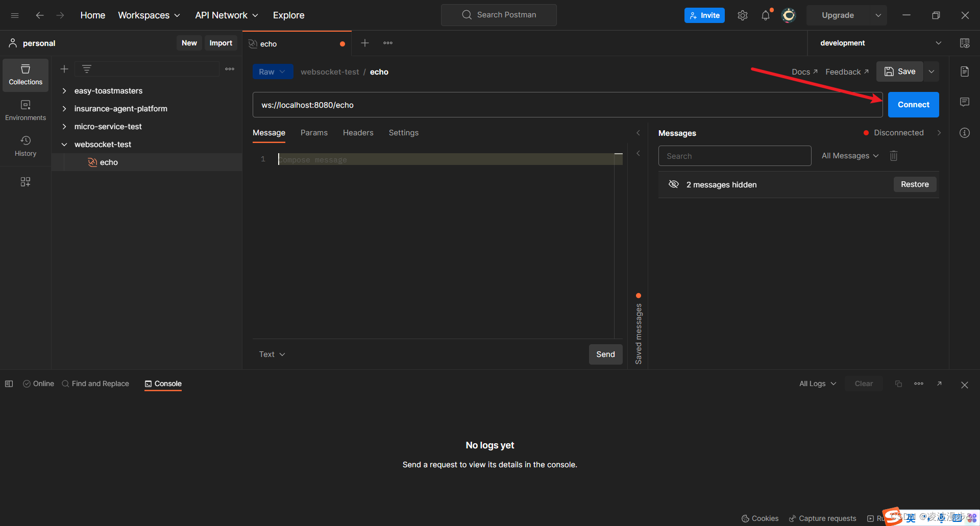The image size is (980, 526).
Task: Click Save button
Action: pyautogui.click(x=900, y=71)
